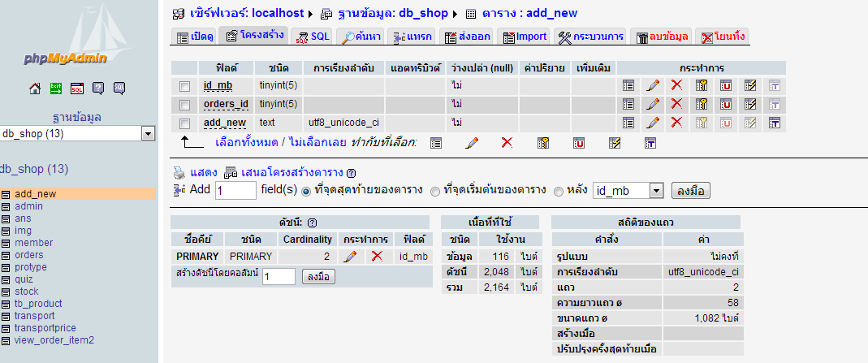
Task: Click the index columns count input
Action: (279, 277)
